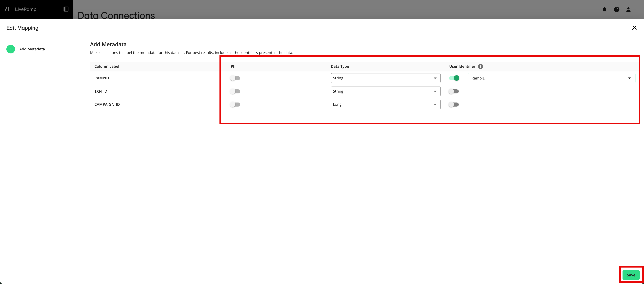The image size is (644, 284).
Task: Enable PII for the RAMPID column
Action: click(x=235, y=78)
